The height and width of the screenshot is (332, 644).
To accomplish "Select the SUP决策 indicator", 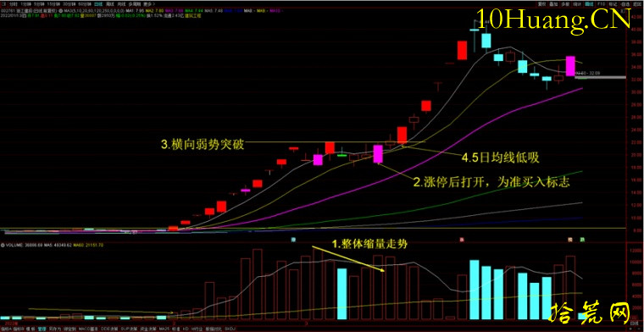I will (130, 329).
